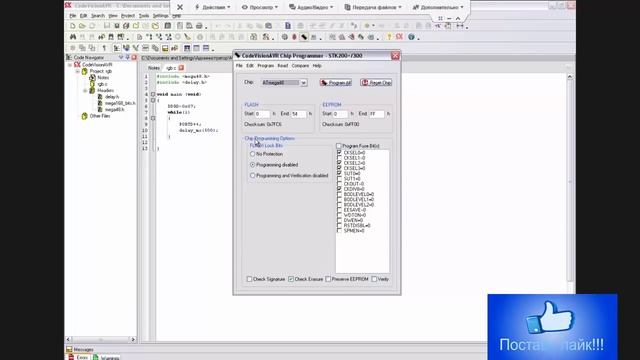
Task: Click the editor vertical scrollbar up arrow
Action: 570,77
